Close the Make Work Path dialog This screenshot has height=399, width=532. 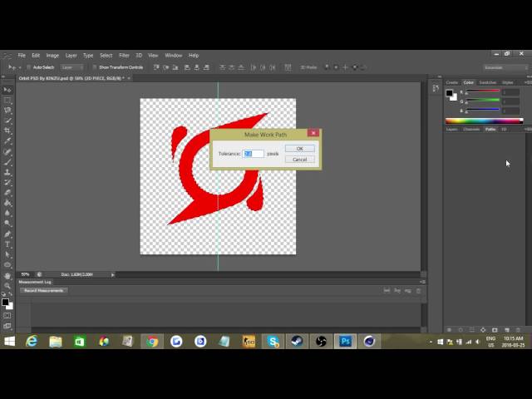click(313, 133)
